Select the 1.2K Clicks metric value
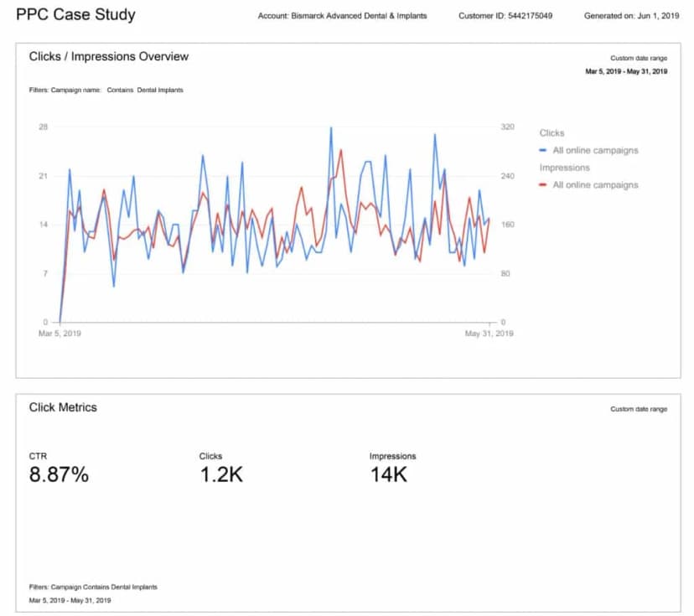694x616 pixels. pyautogui.click(x=221, y=475)
